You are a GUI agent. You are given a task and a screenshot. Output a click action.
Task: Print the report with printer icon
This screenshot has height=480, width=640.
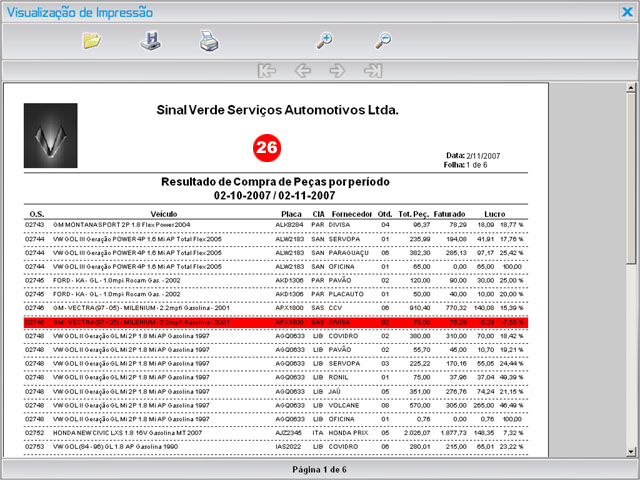point(209,41)
